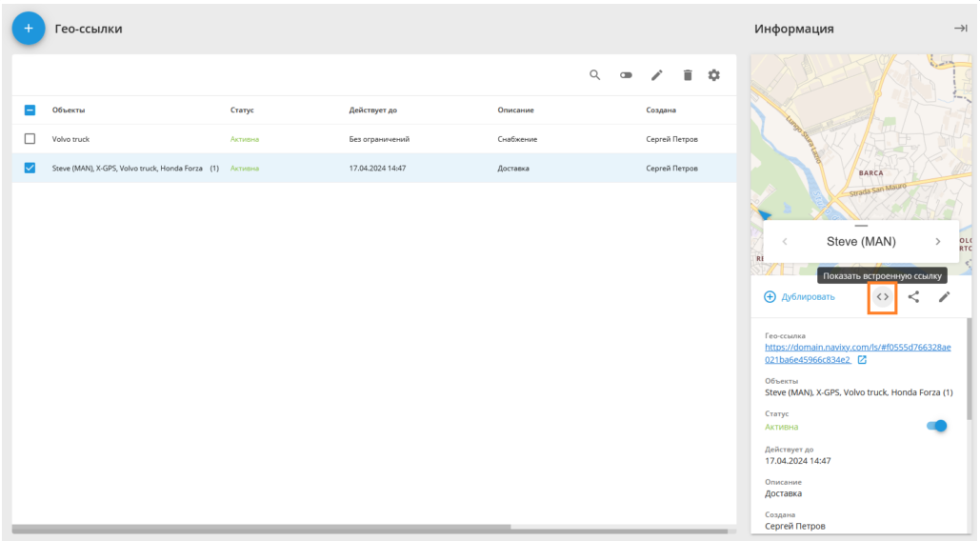Click the Дублировать button
980x541 pixels.
coord(799,297)
